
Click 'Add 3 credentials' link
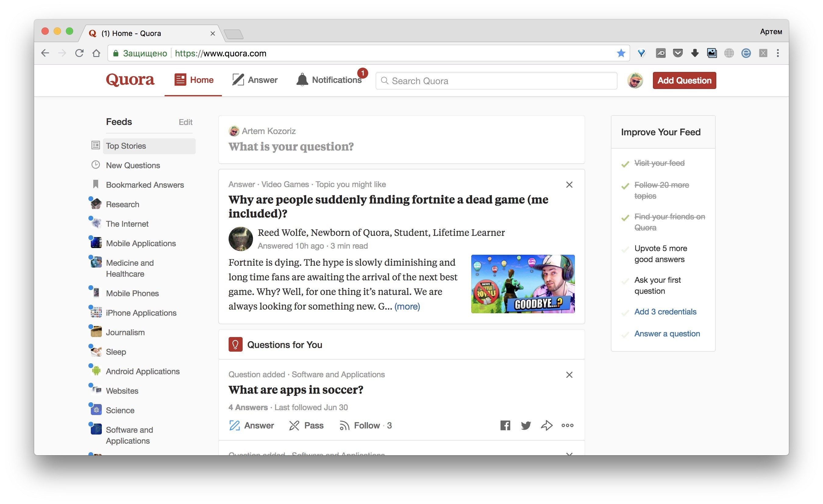[665, 312]
